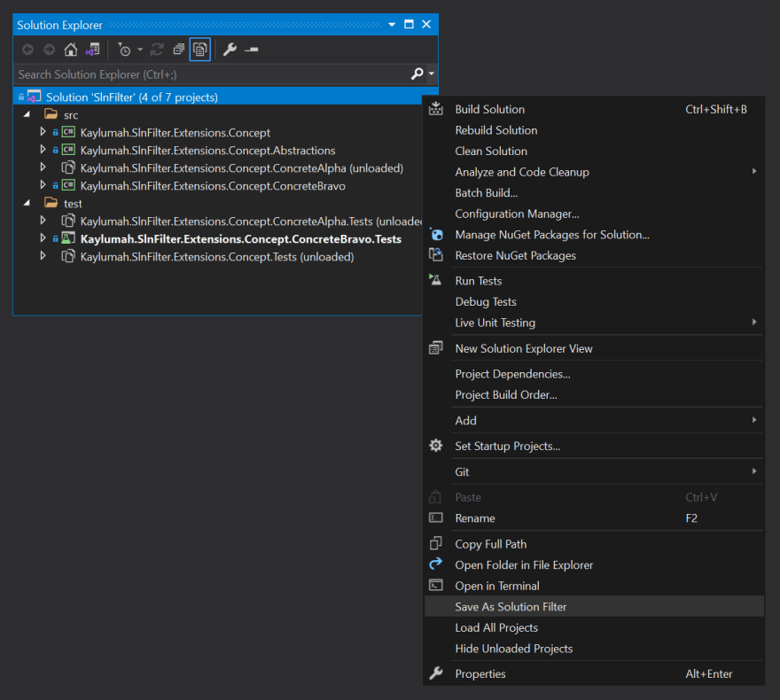Click the Build Solution icon

436,108
